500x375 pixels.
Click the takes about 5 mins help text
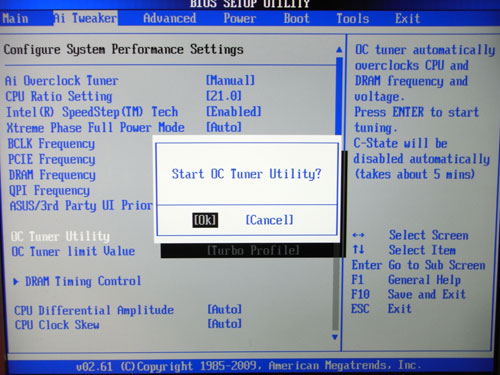[x=414, y=174]
